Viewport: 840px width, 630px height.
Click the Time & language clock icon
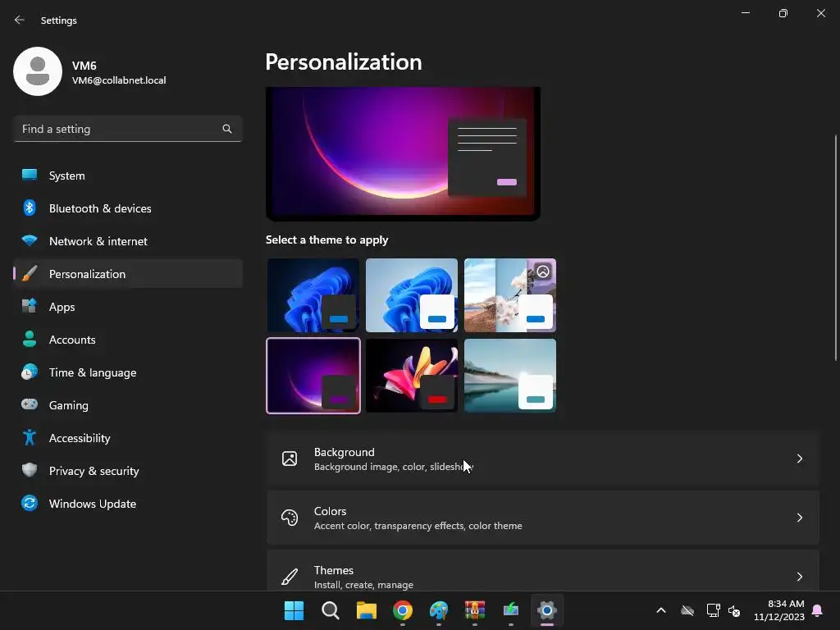point(30,372)
